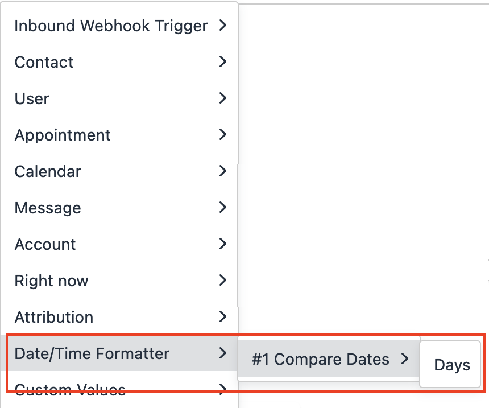Expand the arrow beside User
This screenshot has height=408, width=489.
pos(223,98)
